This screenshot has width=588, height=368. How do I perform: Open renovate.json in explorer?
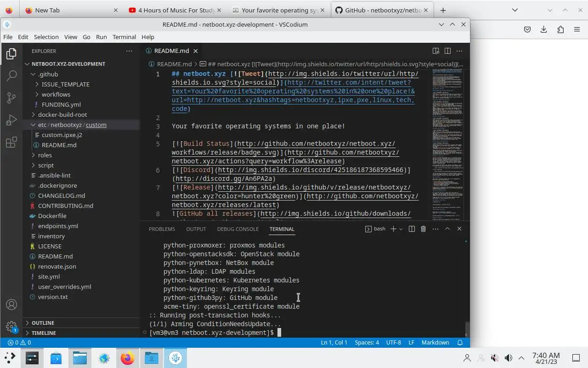tap(81, 266)
